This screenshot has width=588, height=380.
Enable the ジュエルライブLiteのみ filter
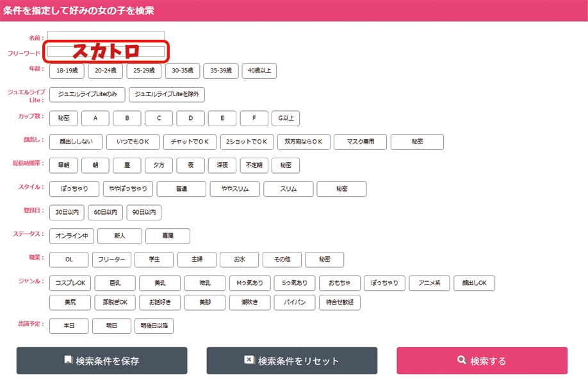coord(87,95)
